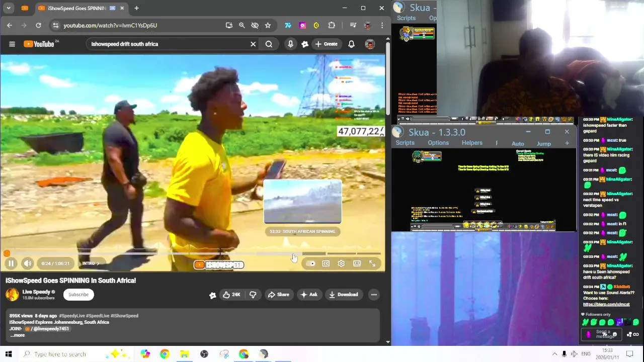Dislike the video
The image size is (644, 362).
pyautogui.click(x=253, y=295)
